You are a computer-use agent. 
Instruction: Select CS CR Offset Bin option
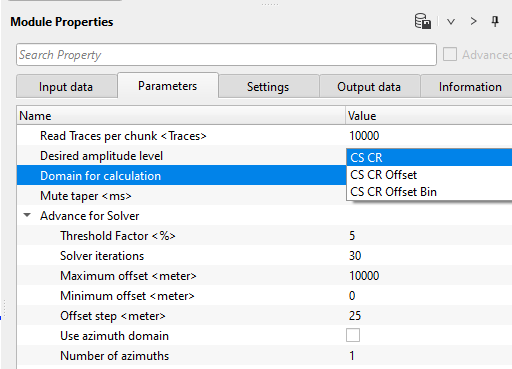click(x=429, y=192)
